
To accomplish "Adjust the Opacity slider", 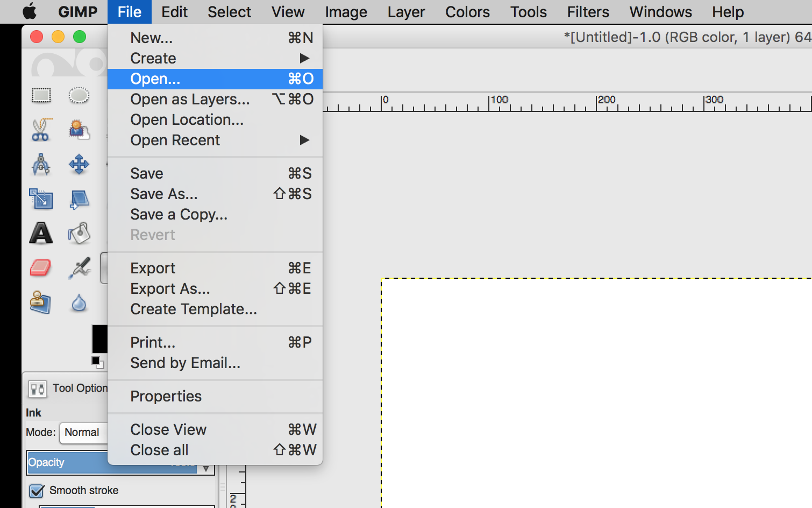I will [x=120, y=463].
